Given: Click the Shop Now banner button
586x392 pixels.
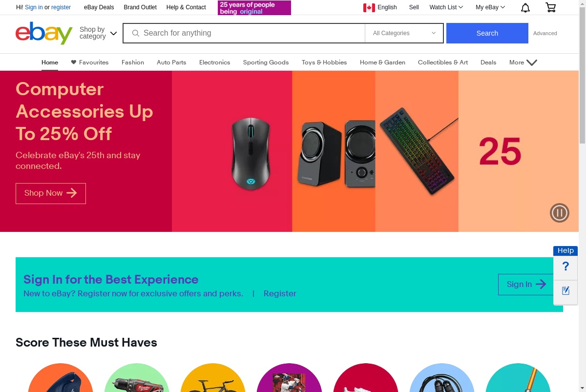Looking at the screenshot, I should [x=51, y=193].
